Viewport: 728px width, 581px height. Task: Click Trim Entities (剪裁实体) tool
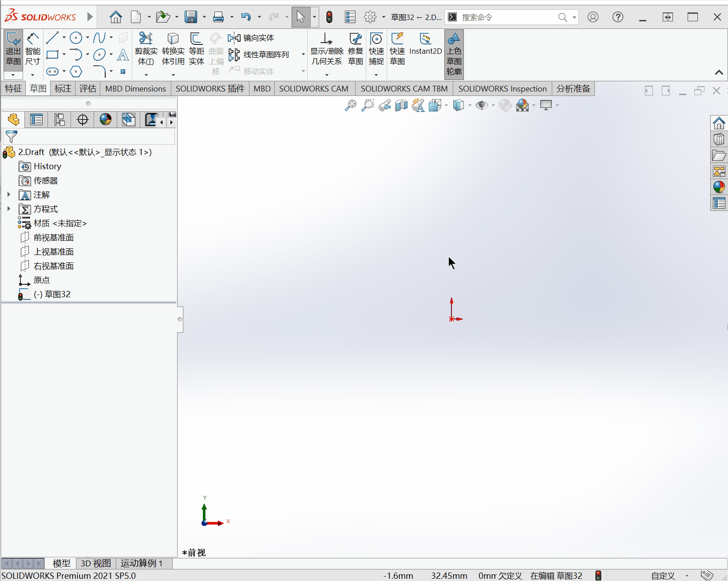click(x=146, y=49)
